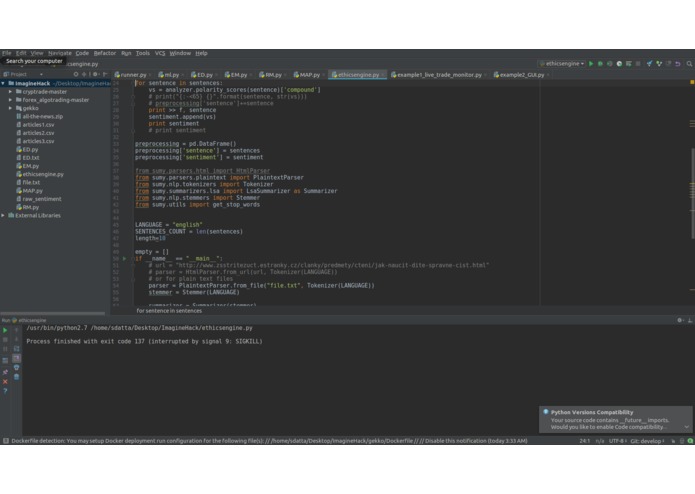Click the line:column 24:1 indicator
Screen dimensions: 695x494
coord(585,441)
